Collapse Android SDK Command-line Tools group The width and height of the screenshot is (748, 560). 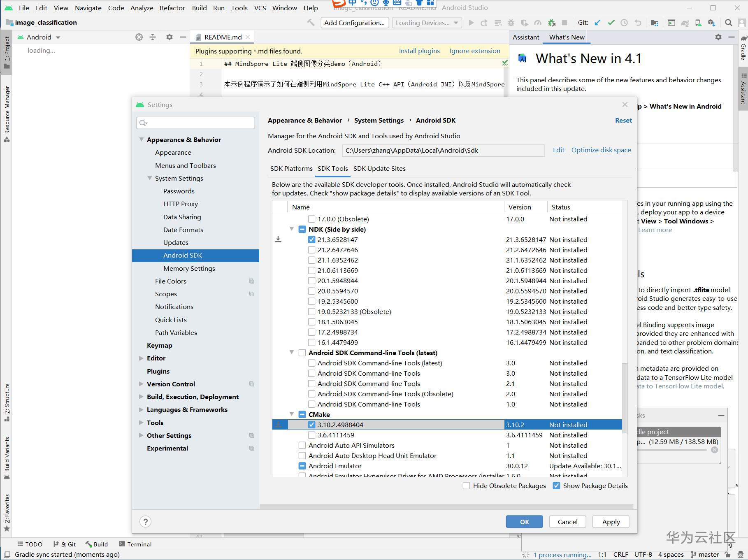click(x=292, y=352)
